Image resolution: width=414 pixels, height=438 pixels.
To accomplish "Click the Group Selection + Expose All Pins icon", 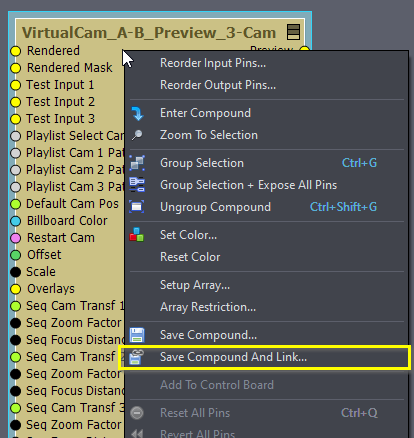I will coord(137,185).
